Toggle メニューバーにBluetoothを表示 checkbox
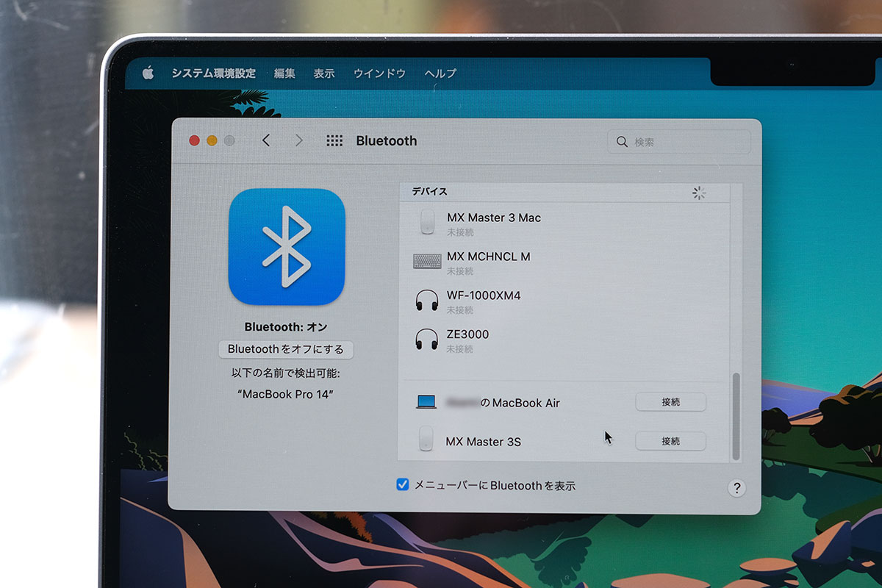882x588 pixels. point(402,484)
